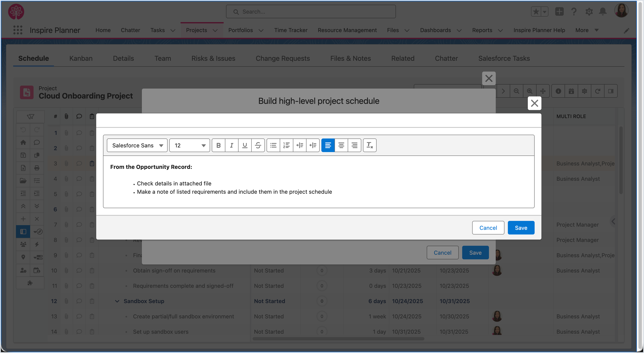644x353 pixels.
Task: Click the underline formatting icon
Action: click(245, 145)
